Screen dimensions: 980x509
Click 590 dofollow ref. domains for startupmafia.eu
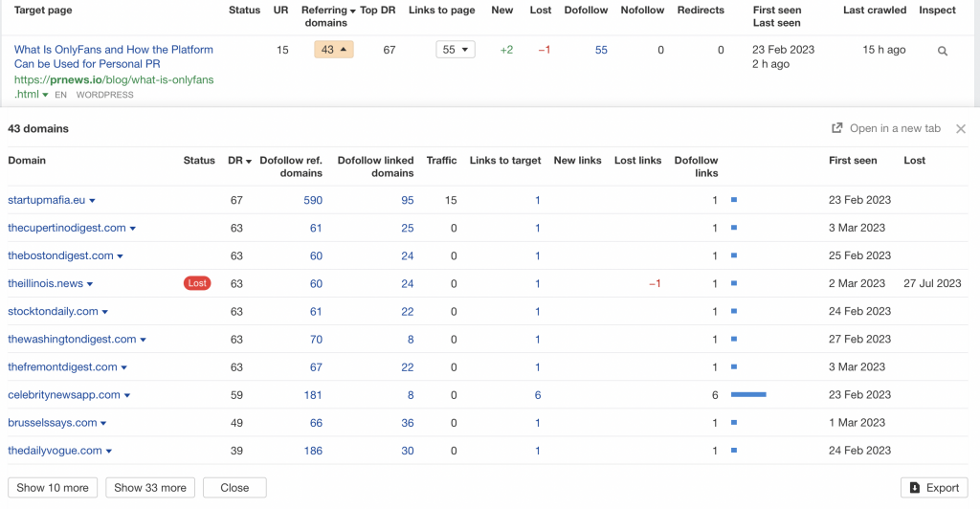click(313, 201)
